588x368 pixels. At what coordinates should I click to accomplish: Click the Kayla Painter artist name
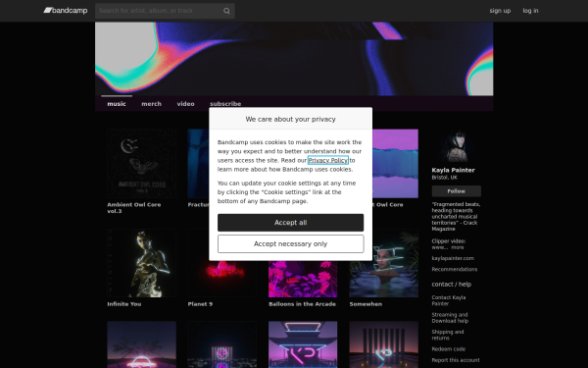tap(453, 170)
